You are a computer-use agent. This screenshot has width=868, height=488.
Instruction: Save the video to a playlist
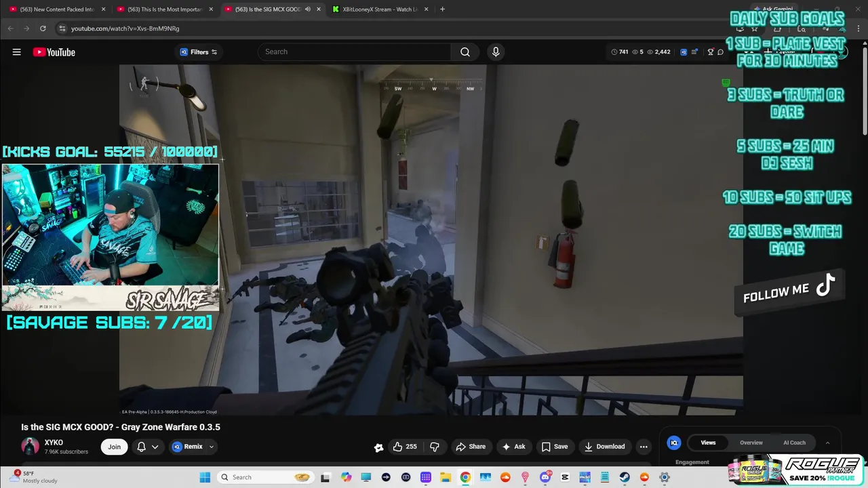(x=554, y=447)
